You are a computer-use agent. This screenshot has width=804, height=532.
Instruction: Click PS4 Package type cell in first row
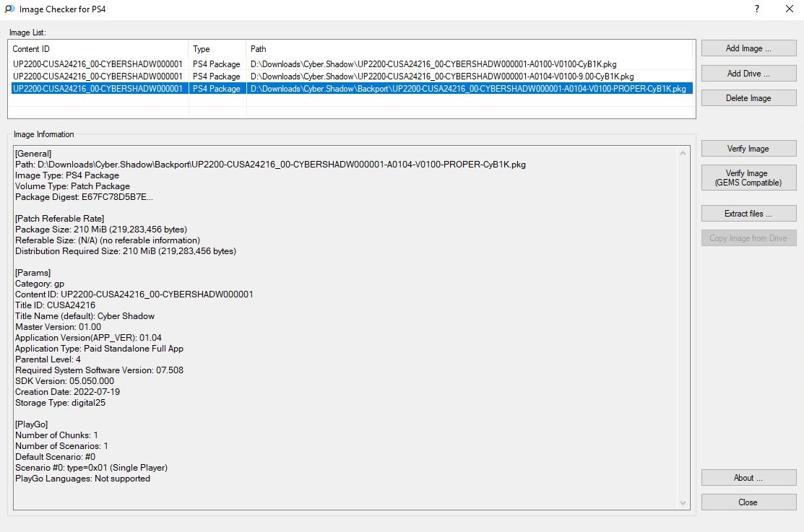(217, 64)
